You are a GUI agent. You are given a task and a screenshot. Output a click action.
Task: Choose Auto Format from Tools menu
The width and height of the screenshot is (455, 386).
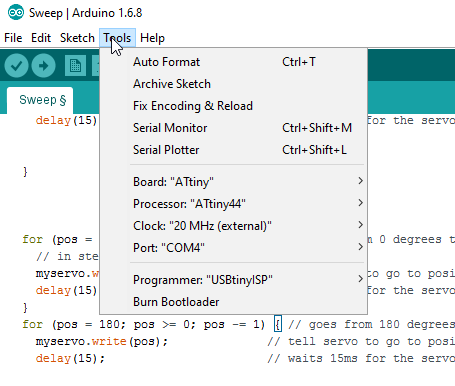[x=233, y=62]
